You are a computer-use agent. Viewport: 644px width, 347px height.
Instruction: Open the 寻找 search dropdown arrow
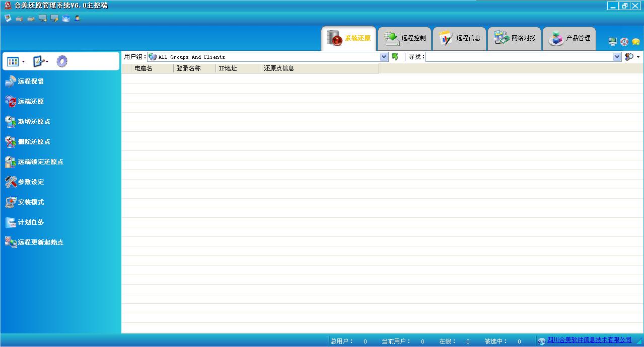click(x=617, y=57)
